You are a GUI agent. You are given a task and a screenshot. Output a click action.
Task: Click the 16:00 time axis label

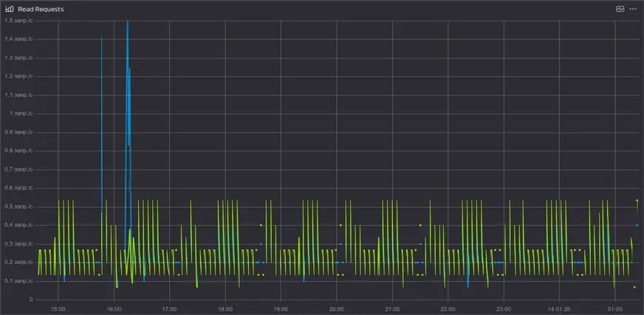coord(114,308)
